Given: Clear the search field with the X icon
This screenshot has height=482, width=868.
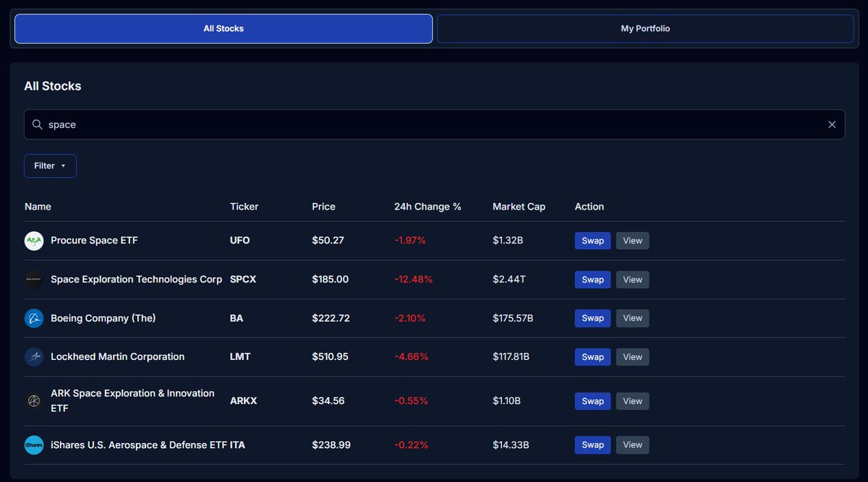Looking at the screenshot, I should point(832,124).
